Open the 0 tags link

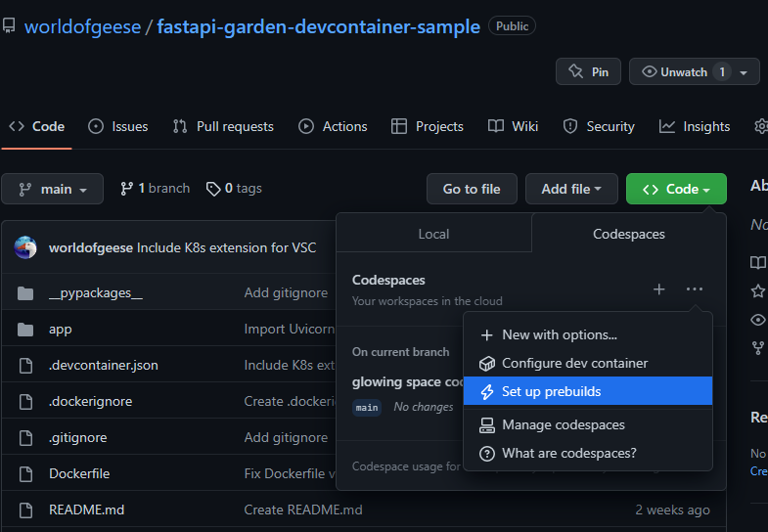pos(234,189)
